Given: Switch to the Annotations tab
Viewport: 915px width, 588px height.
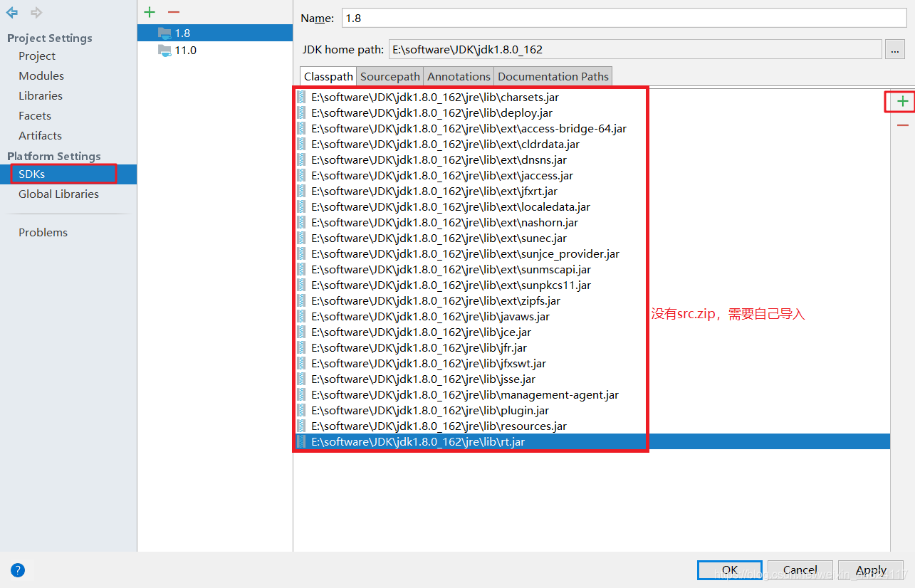Looking at the screenshot, I should (459, 76).
